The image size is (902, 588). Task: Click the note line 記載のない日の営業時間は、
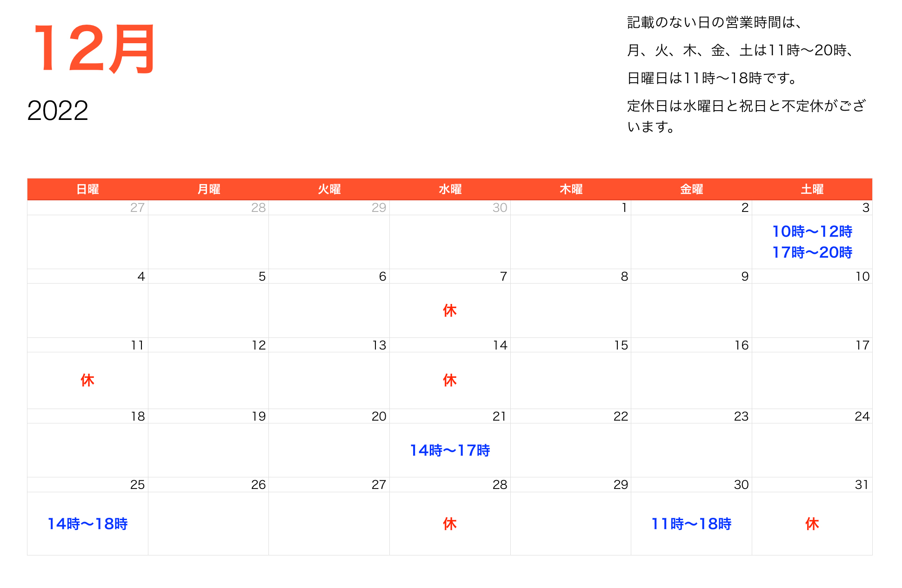(715, 22)
